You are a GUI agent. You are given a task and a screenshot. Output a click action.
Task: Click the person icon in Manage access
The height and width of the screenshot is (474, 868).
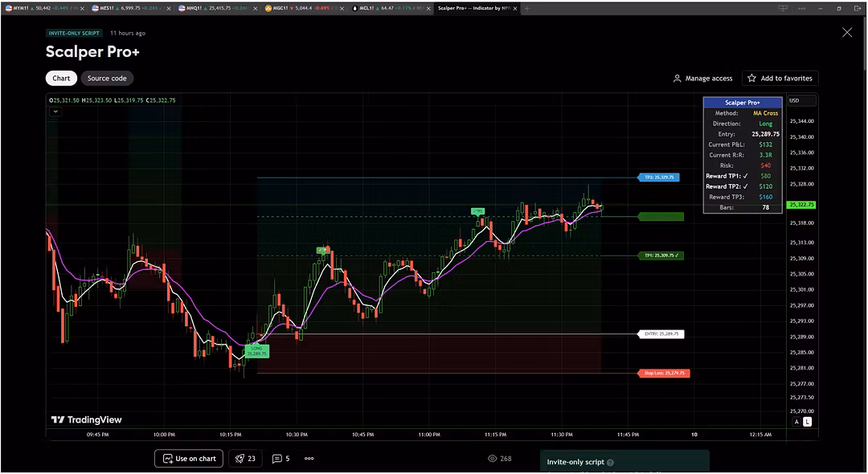tap(677, 79)
